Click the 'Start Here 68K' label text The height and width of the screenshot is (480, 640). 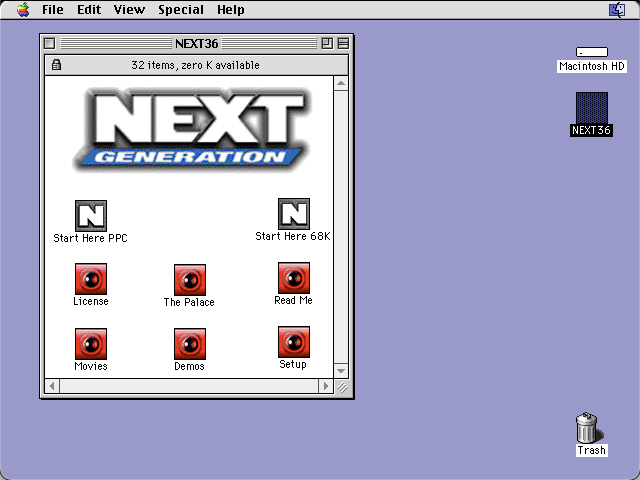(293, 236)
